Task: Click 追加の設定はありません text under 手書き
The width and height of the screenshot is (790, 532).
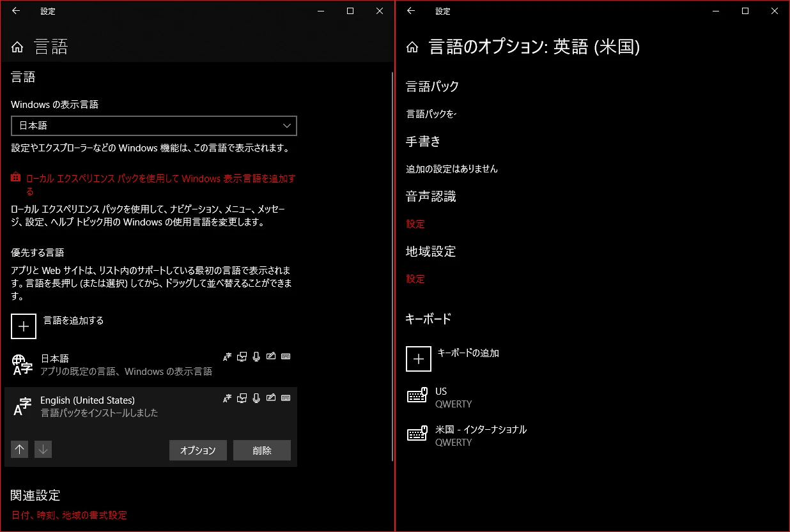Action: 452,169
